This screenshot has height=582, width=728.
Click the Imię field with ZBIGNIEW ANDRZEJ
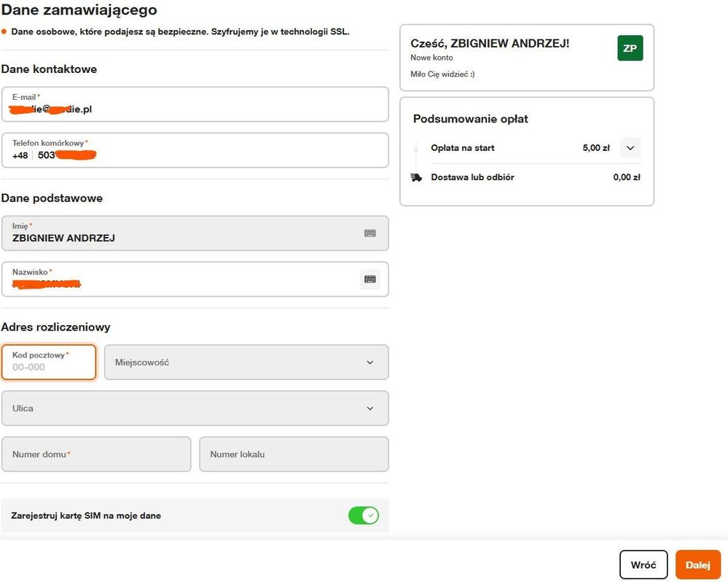(x=195, y=233)
